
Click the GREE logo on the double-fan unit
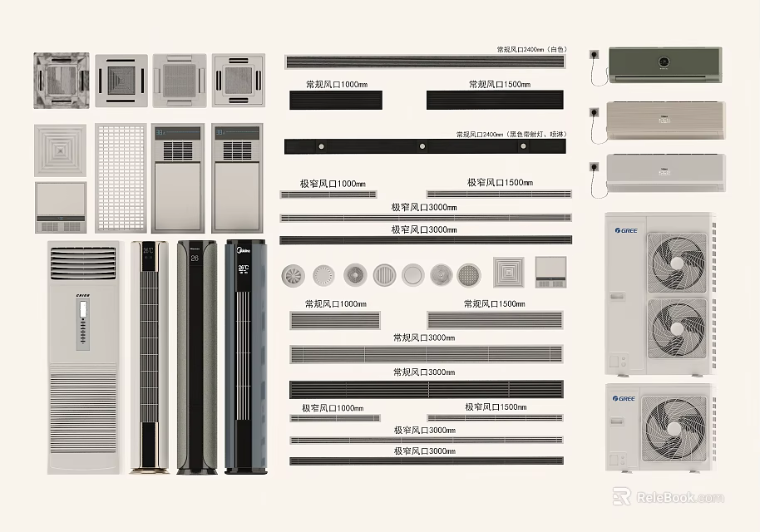point(626,230)
